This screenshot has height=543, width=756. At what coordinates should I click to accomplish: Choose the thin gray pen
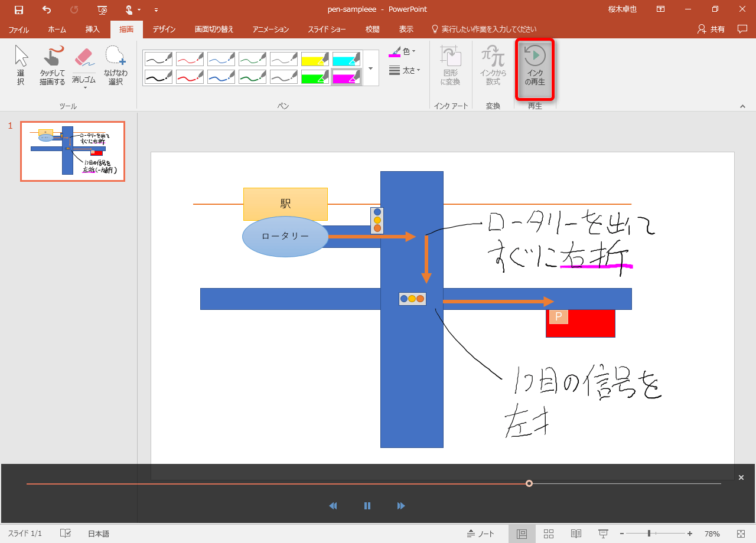[x=283, y=59]
